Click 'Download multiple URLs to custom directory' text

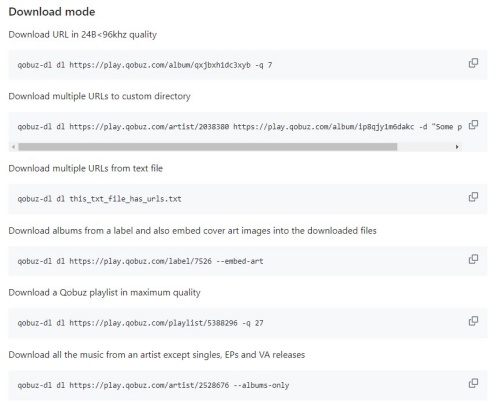click(x=99, y=96)
